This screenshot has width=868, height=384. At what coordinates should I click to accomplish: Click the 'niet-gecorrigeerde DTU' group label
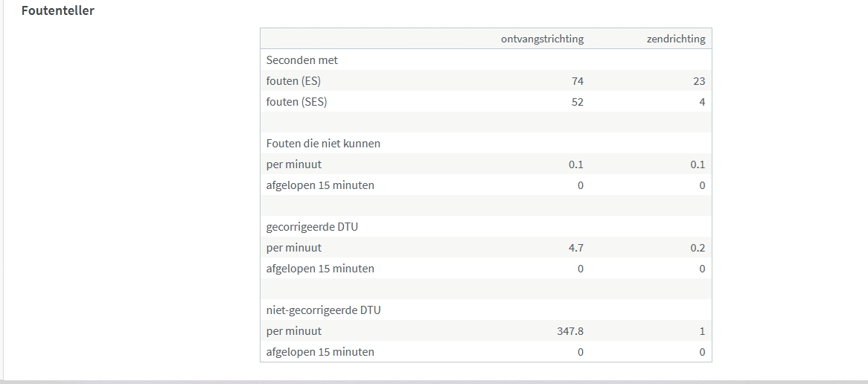[x=323, y=310]
